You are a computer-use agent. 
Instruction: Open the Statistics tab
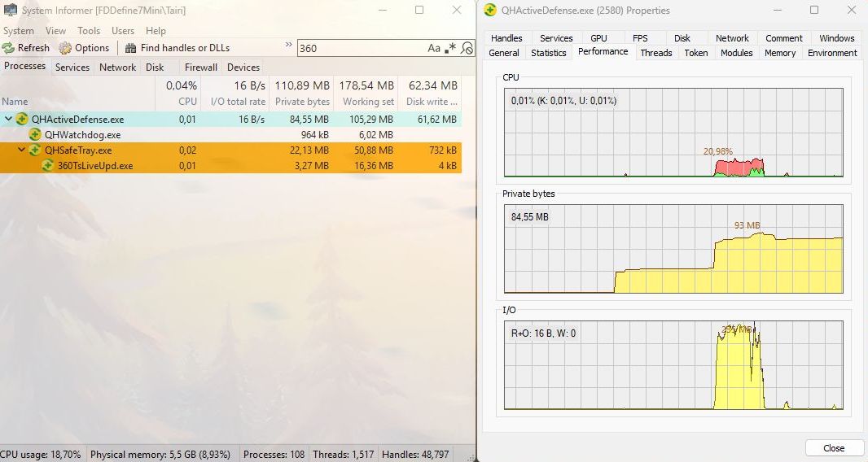[549, 53]
